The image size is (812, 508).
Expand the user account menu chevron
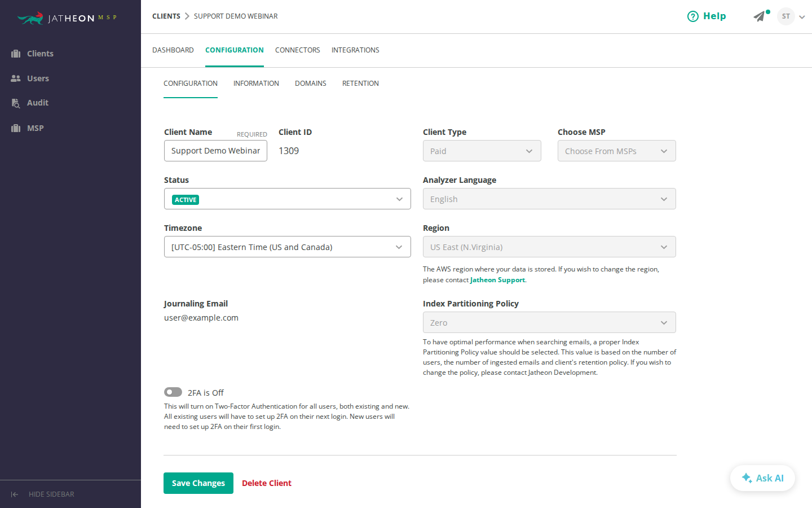click(x=802, y=17)
